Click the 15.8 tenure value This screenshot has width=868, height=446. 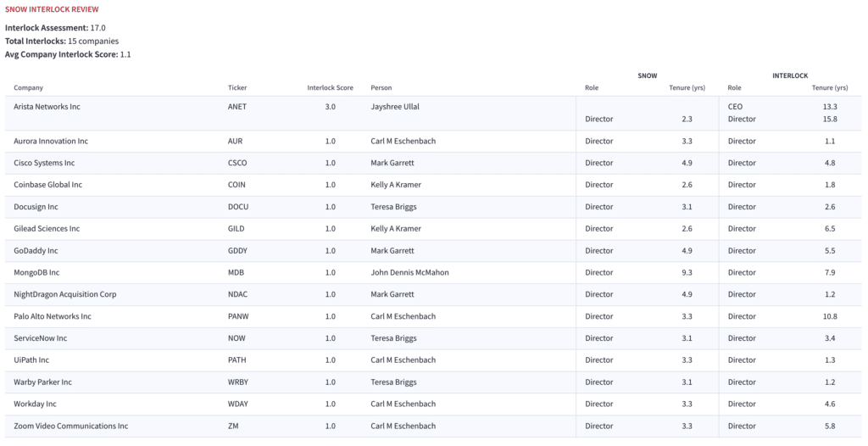830,119
